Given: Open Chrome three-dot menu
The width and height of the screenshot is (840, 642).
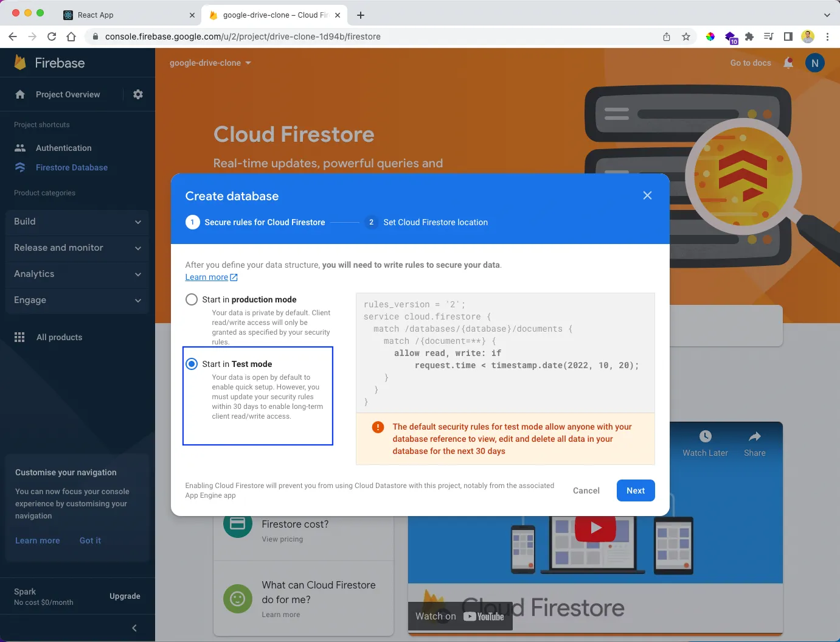Looking at the screenshot, I should pos(827,37).
